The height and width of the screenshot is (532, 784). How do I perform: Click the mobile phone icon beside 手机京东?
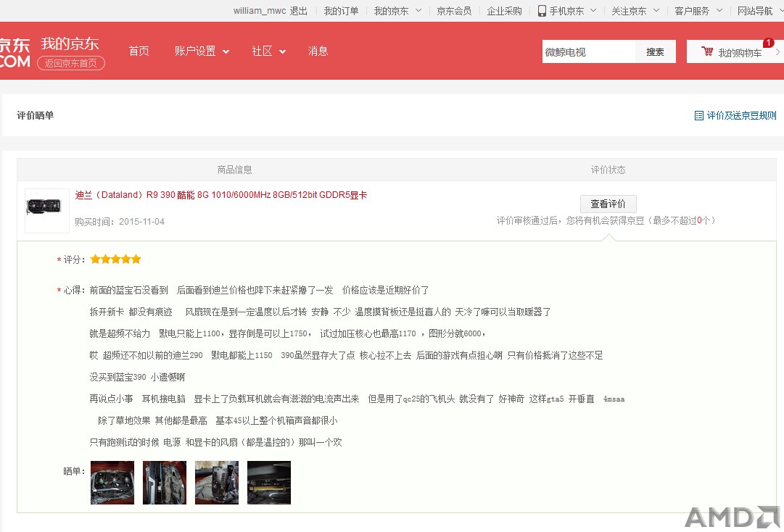(542, 11)
